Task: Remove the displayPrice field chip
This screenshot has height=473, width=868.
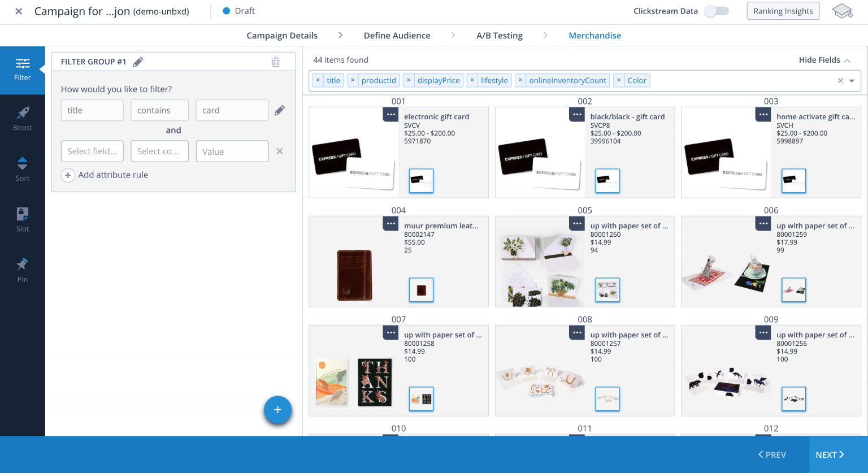Action: (x=409, y=80)
